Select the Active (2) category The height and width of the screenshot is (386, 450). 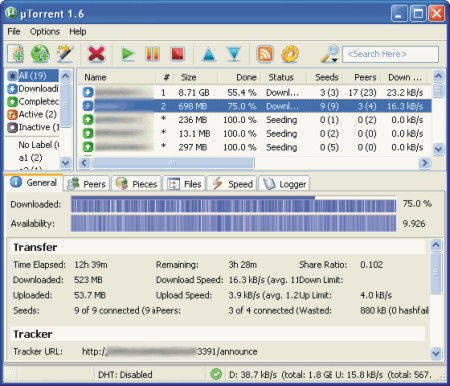(x=33, y=114)
